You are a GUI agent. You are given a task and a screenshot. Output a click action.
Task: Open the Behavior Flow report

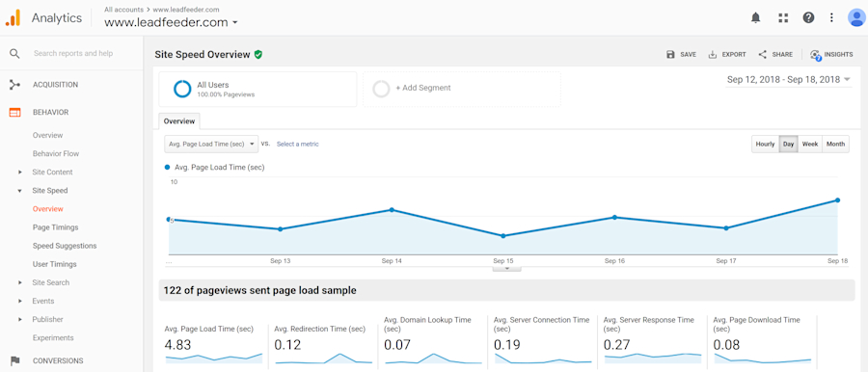[x=56, y=154]
